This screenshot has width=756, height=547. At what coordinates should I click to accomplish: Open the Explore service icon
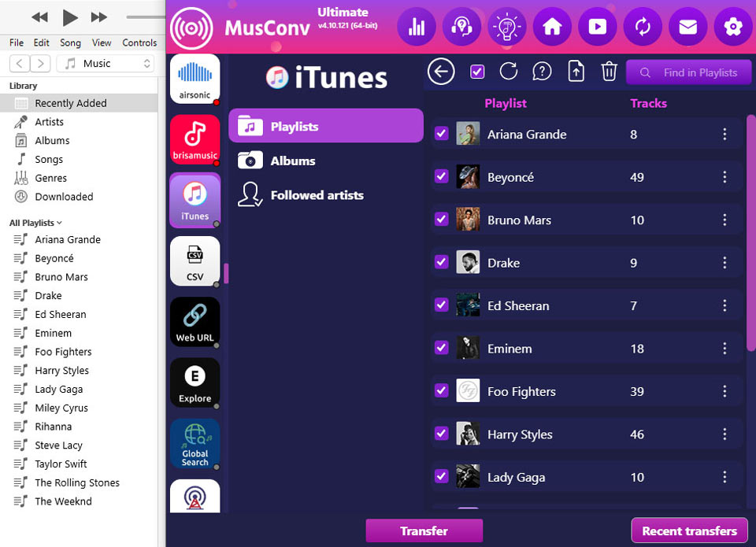pyautogui.click(x=195, y=383)
